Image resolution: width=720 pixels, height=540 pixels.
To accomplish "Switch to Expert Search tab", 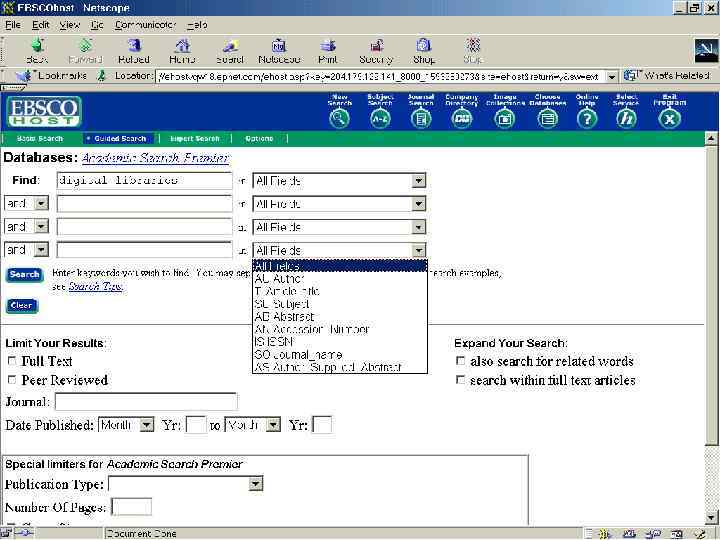I will pos(195,138).
